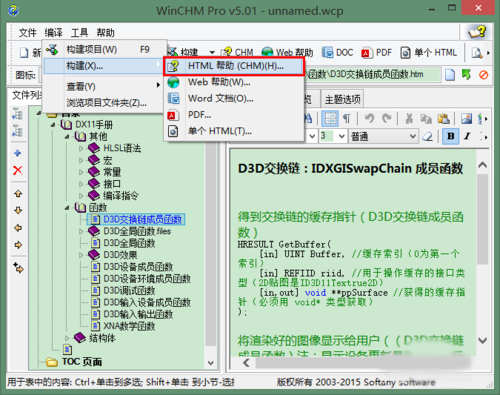Click the red X delete icon in sidebar
Viewport: 500px width, 395px height.
coord(18,171)
